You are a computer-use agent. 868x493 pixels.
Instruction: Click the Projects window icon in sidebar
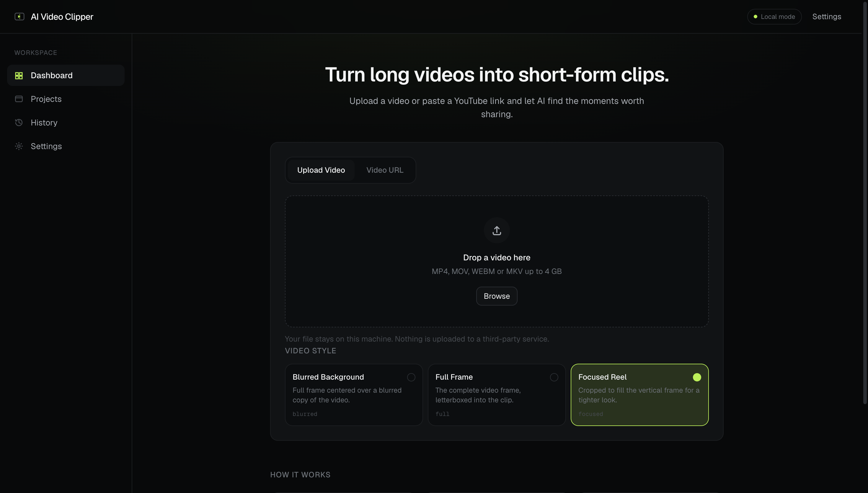19,99
